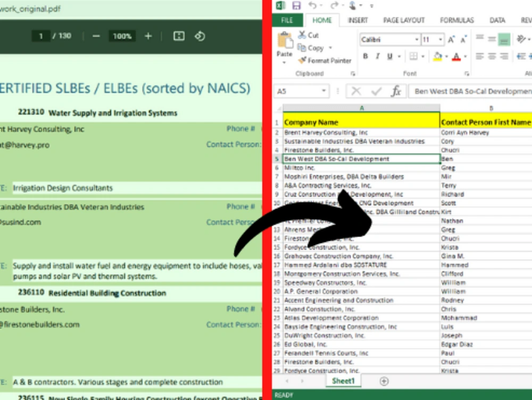The width and height of the screenshot is (532, 400).
Task: Open the Clipboard pane launcher
Action: point(353,74)
